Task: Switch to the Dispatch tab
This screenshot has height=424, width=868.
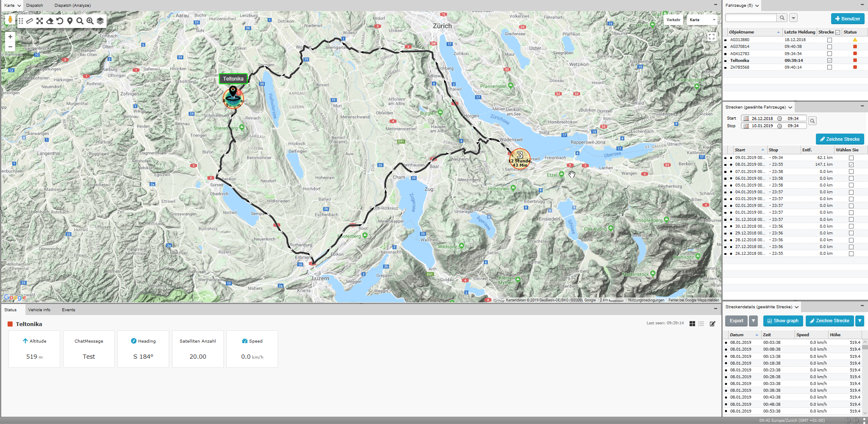Action: 35,6
